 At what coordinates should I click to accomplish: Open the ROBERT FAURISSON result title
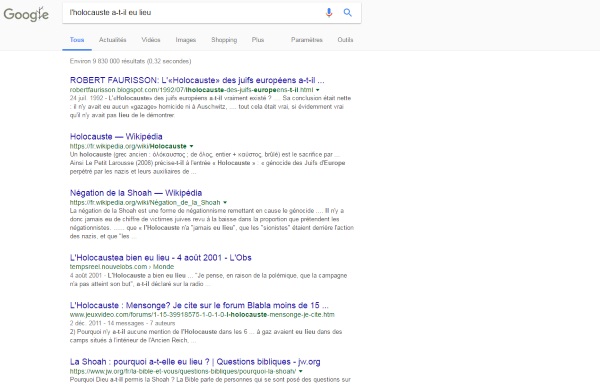197,80
